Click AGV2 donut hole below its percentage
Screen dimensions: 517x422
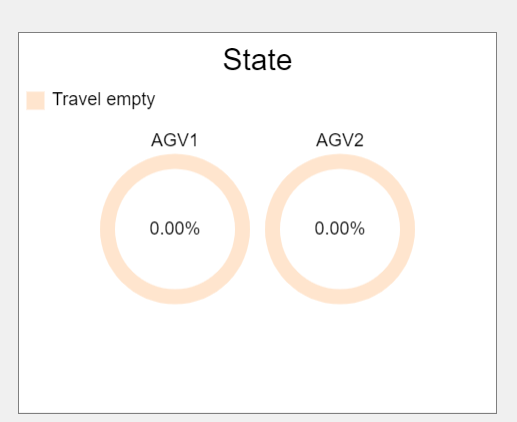pyautogui.click(x=340, y=263)
